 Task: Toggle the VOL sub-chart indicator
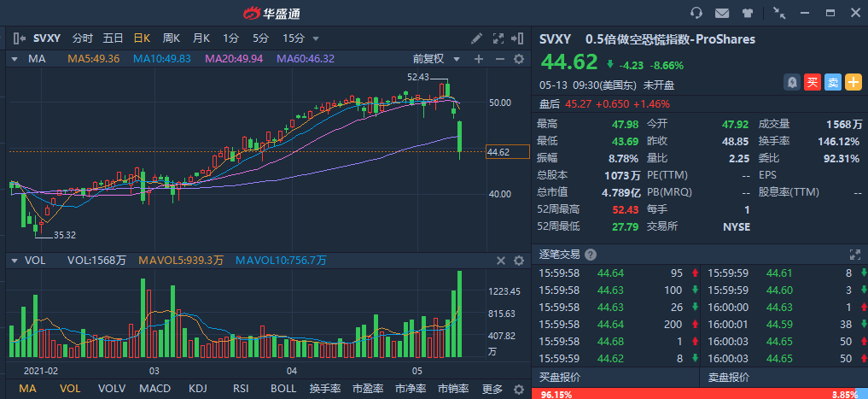(70, 389)
